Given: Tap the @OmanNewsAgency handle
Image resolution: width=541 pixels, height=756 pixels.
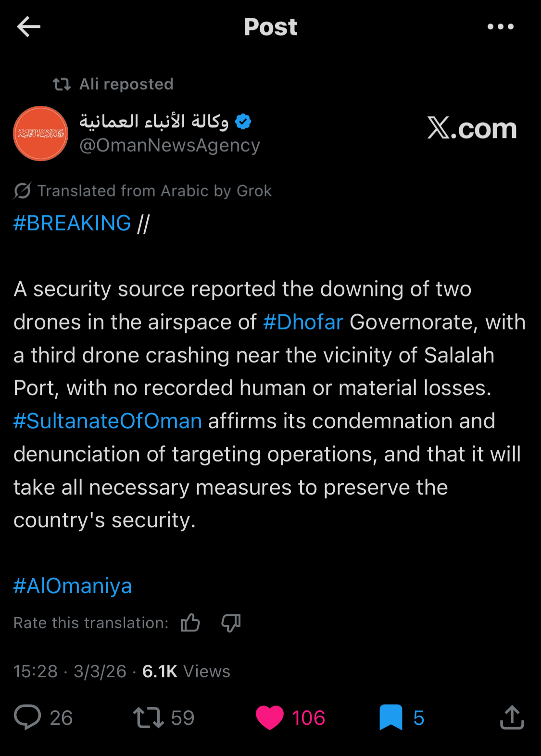Looking at the screenshot, I should click(170, 145).
